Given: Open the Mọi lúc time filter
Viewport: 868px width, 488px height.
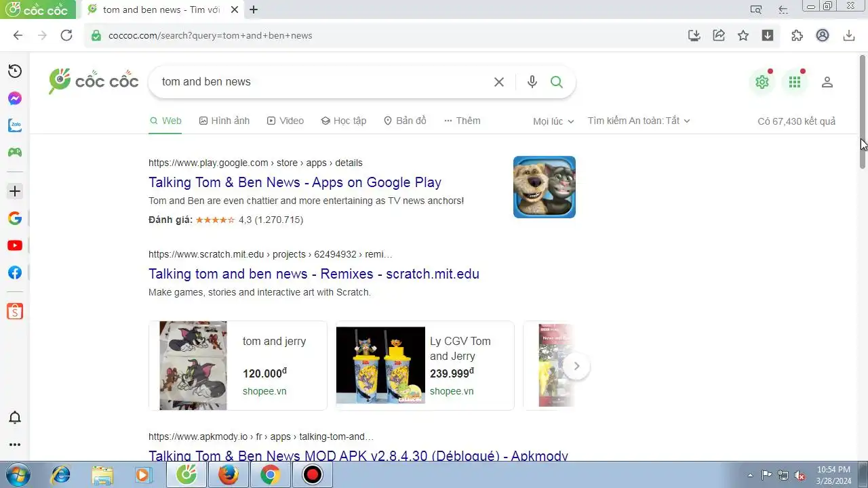Looking at the screenshot, I should (x=553, y=121).
